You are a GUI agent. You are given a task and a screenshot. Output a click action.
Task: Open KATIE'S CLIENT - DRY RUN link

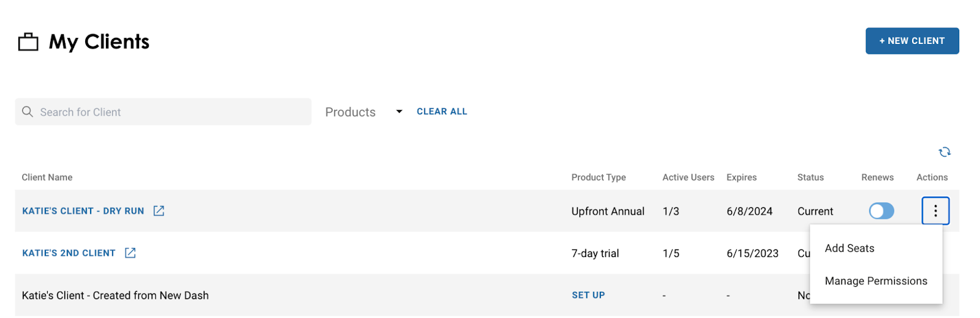[83, 211]
